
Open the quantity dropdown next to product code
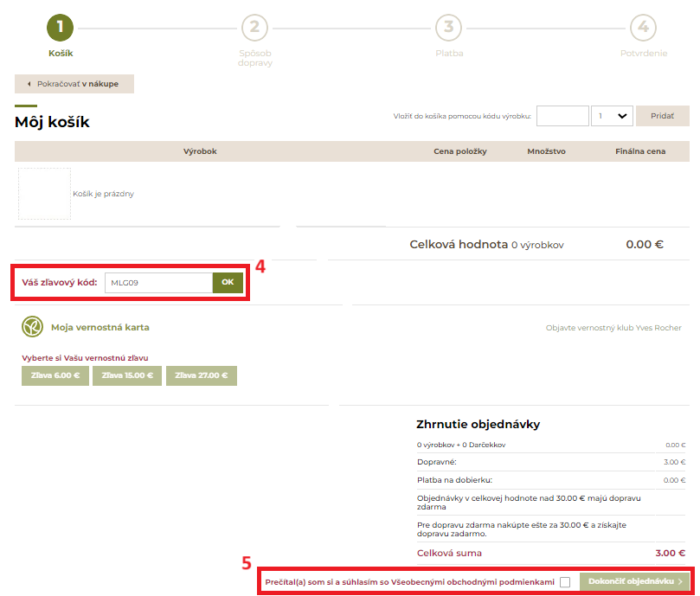[612, 116]
